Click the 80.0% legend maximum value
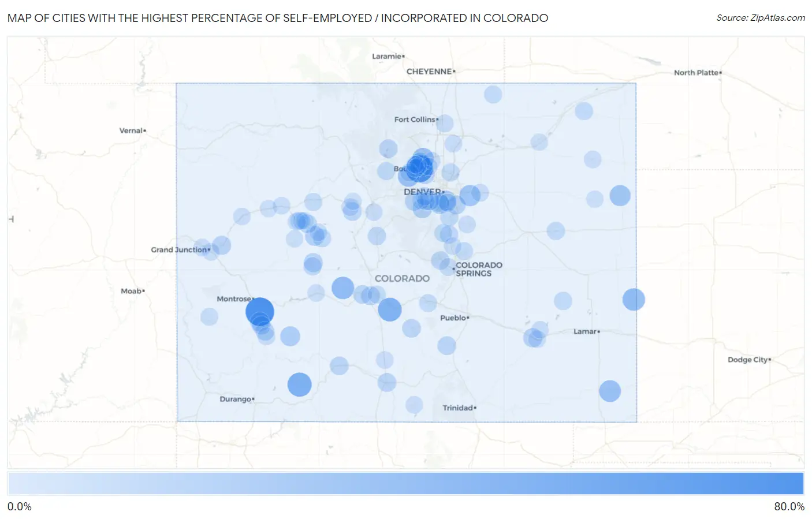The height and width of the screenshot is (519, 812). pyautogui.click(x=789, y=506)
